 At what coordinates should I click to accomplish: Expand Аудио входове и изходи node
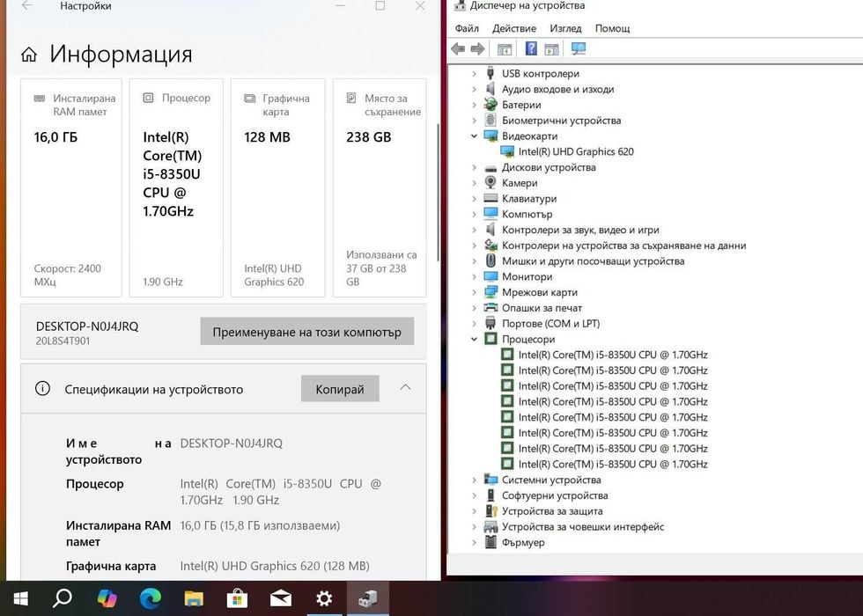pyautogui.click(x=474, y=89)
